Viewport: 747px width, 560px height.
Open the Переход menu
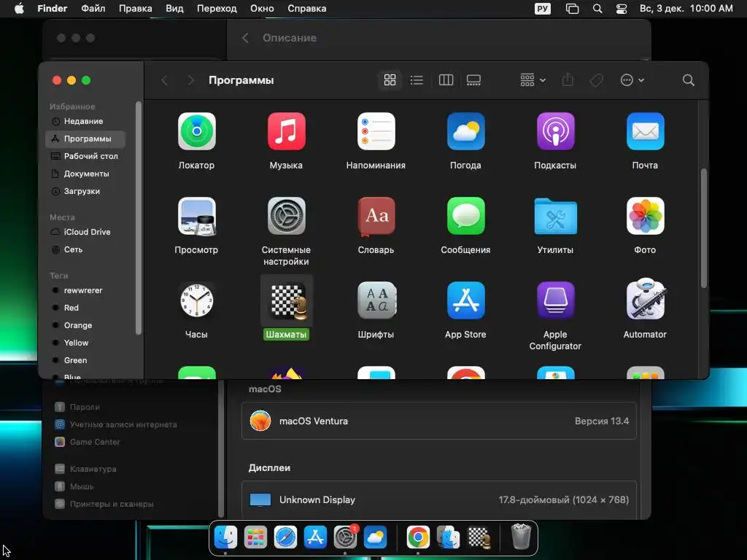(217, 9)
